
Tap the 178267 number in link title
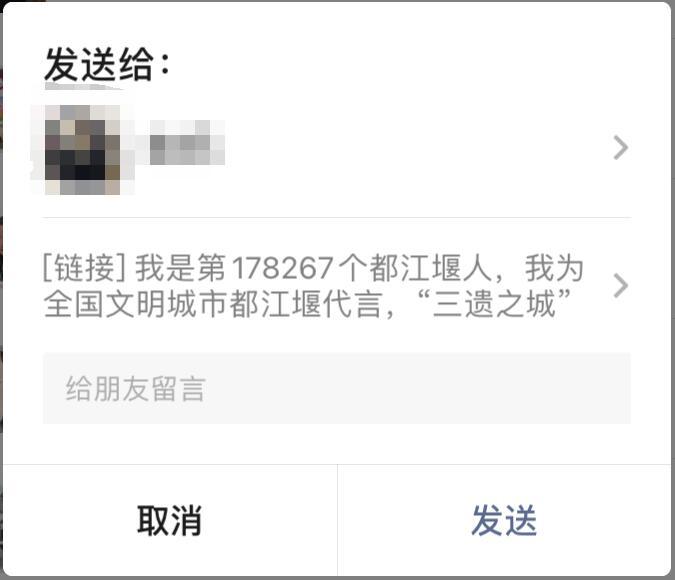[283, 268]
